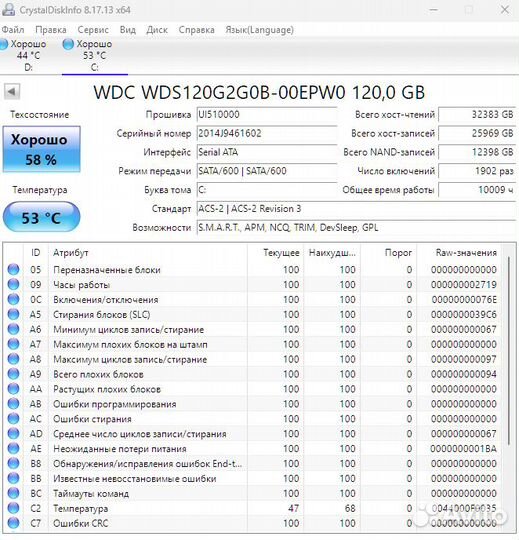Click status icon of row 05 Переназначенные блоки
The width and height of the screenshot is (519, 540).
pos(13,269)
